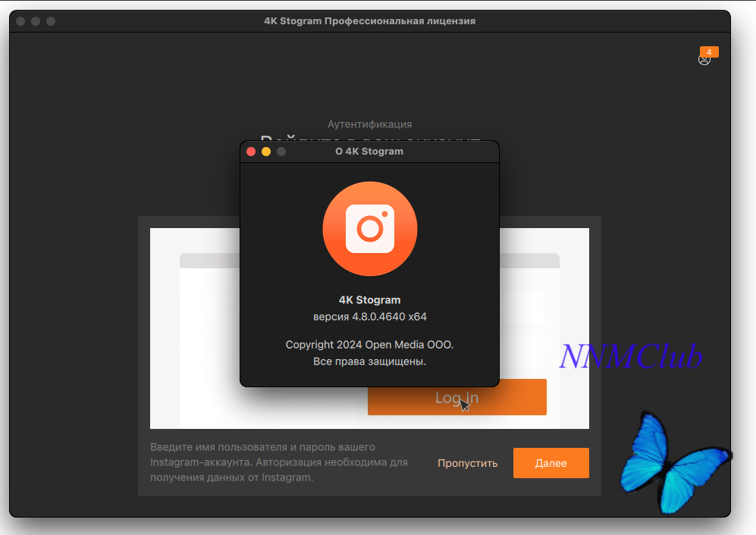Click the 4K Stogram app name label
Image resolution: width=756 pixels, height=535 pixels.
(x=370, y=300)
